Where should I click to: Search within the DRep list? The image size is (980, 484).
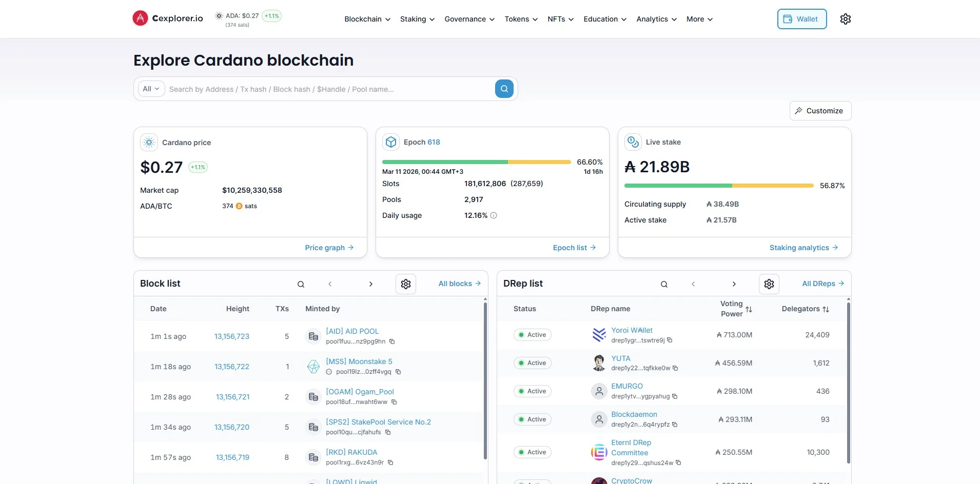[664, 284]
